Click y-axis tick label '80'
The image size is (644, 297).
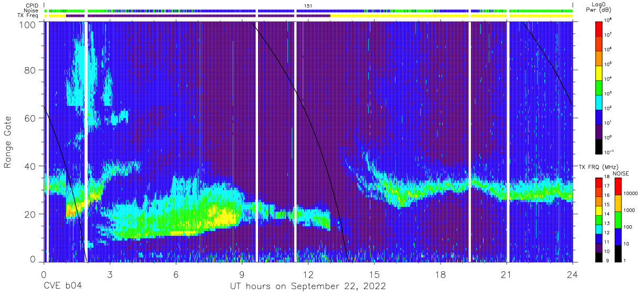click(30, 71)
